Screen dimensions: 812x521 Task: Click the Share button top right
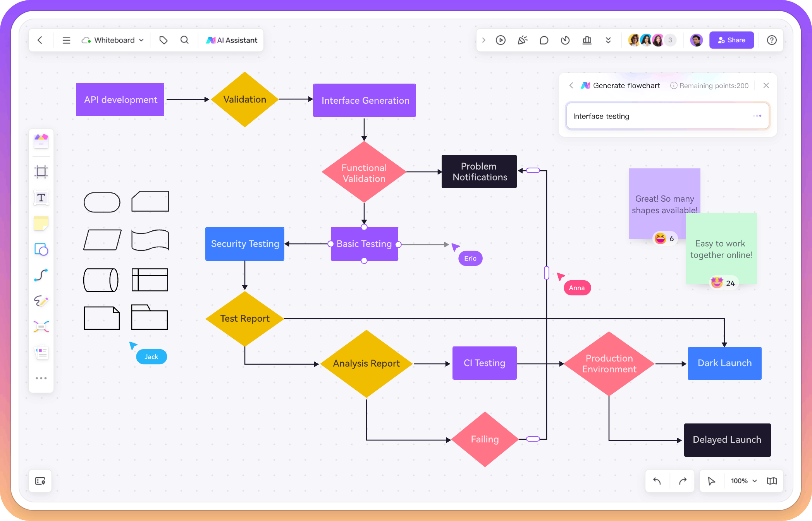tap(733, 39)
